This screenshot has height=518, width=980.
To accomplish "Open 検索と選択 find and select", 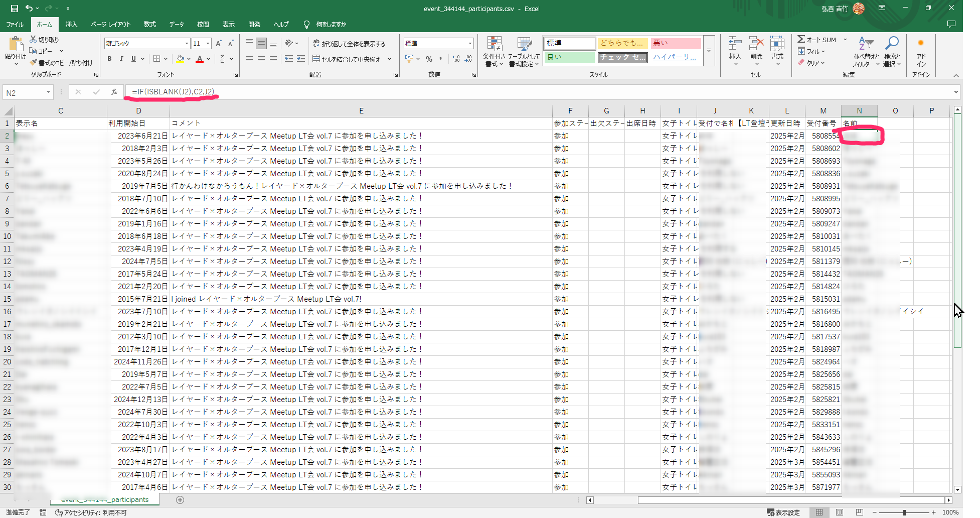I will 892,52.
